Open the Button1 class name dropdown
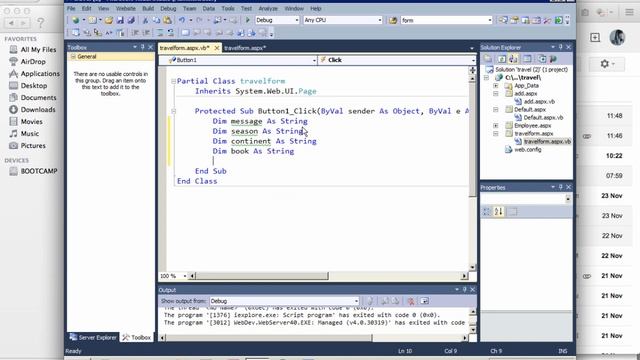Screen dimensions: 640x360 pyautogui.click(x=314, y=60)
